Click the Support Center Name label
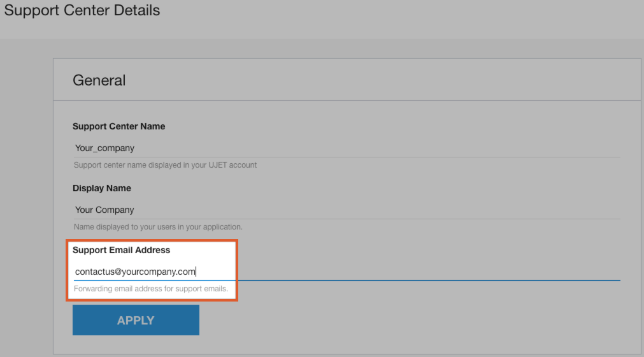 pos(119,126)
